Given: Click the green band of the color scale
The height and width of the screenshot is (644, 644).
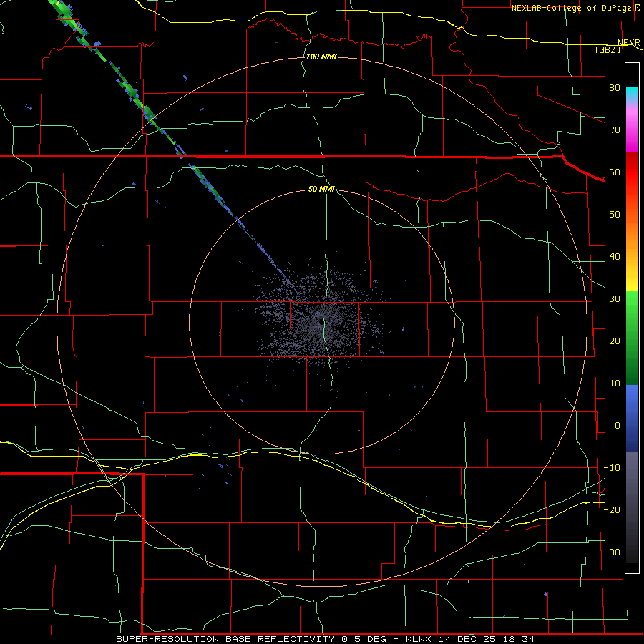Looking at the screenshot, I should (632, 338).
